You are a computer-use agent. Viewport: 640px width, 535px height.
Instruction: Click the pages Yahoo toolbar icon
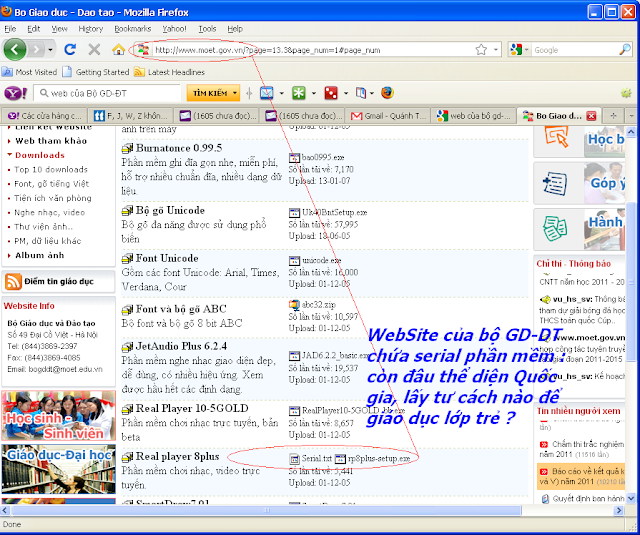pos(360,93)
